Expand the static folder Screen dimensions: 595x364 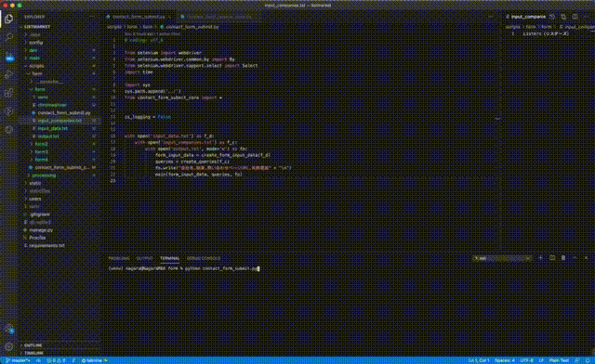pos(35,183)
